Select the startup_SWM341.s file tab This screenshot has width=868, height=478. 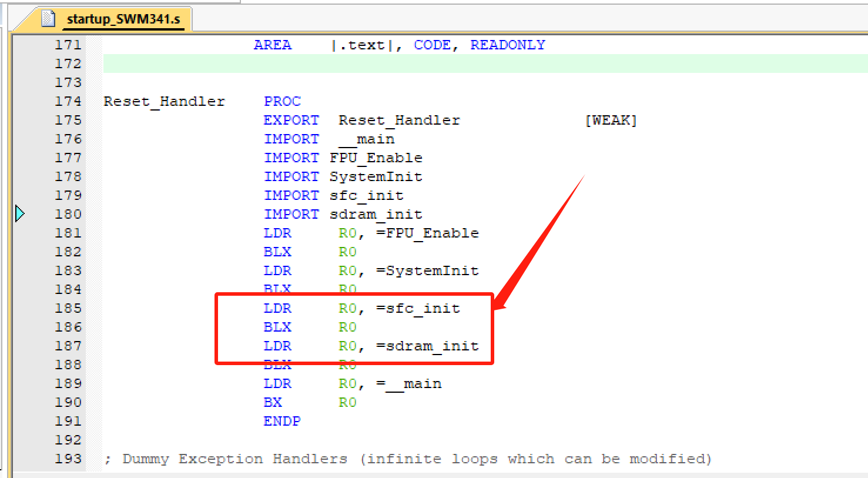coord(112,19)
